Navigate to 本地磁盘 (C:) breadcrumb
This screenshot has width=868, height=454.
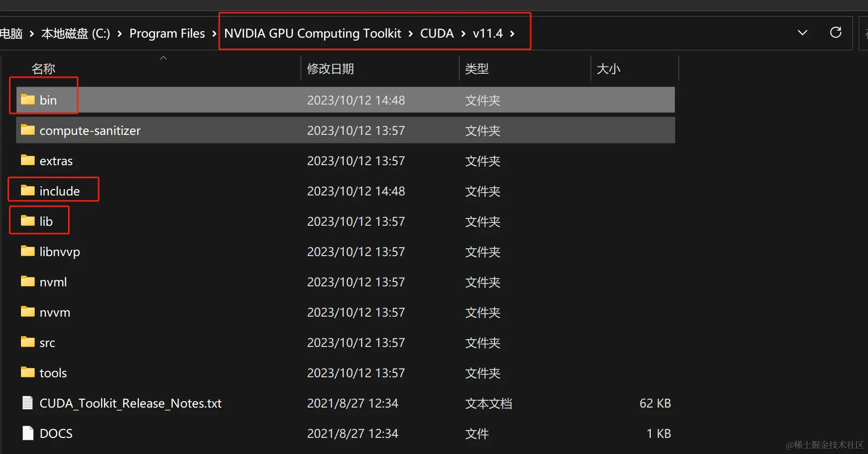point(76,33)
